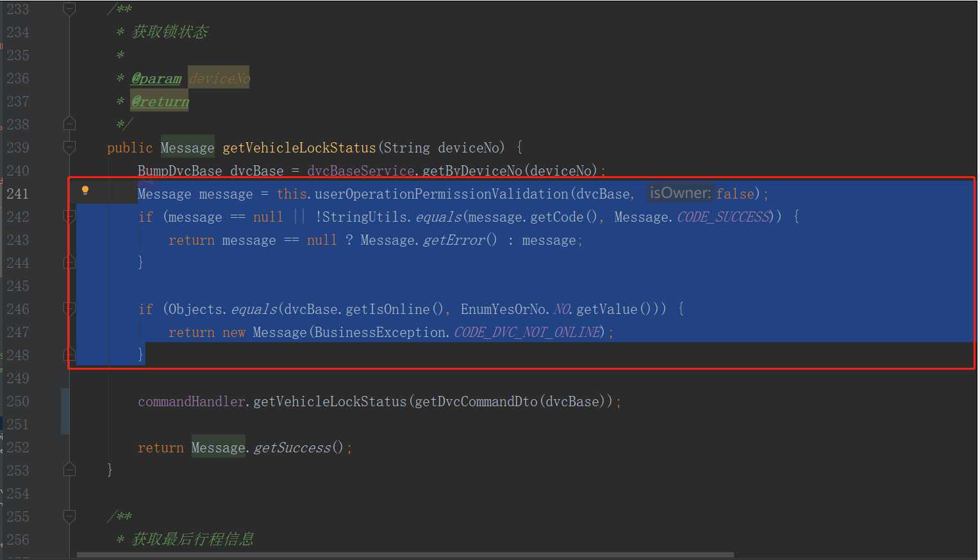Click line number 241 in the gutter
Image resolution: width=980 pixels, height=560 pixels.
point(18,194)
